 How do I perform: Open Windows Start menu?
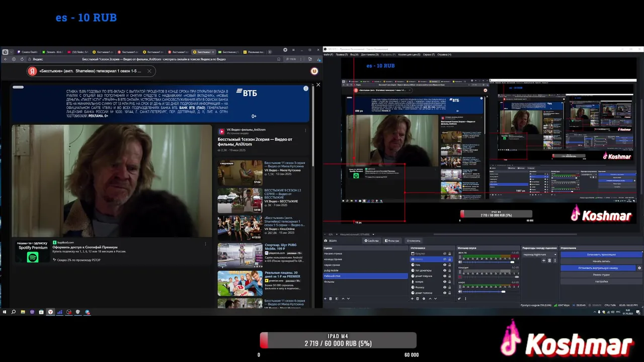coord(5,312)
